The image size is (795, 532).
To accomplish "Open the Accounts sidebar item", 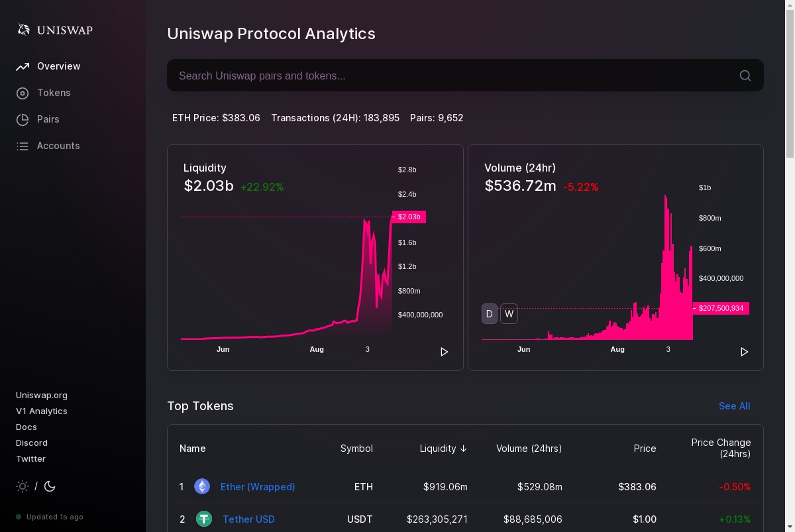I will (x=48, y=146).
